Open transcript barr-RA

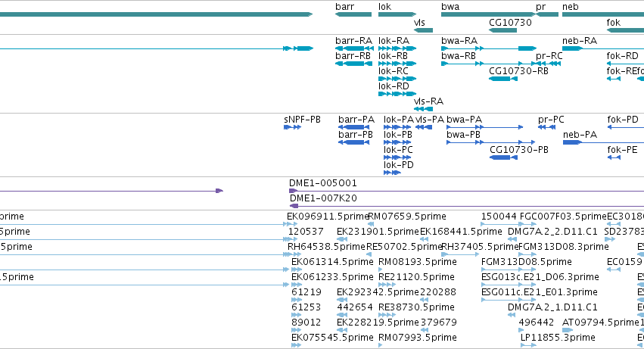pos(354,48)
